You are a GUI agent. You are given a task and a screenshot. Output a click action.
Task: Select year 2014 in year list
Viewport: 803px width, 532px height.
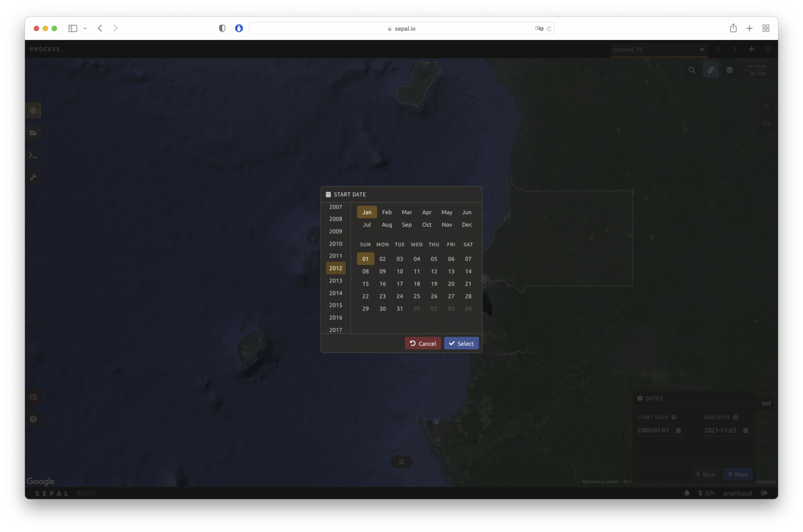pos(335,293)
